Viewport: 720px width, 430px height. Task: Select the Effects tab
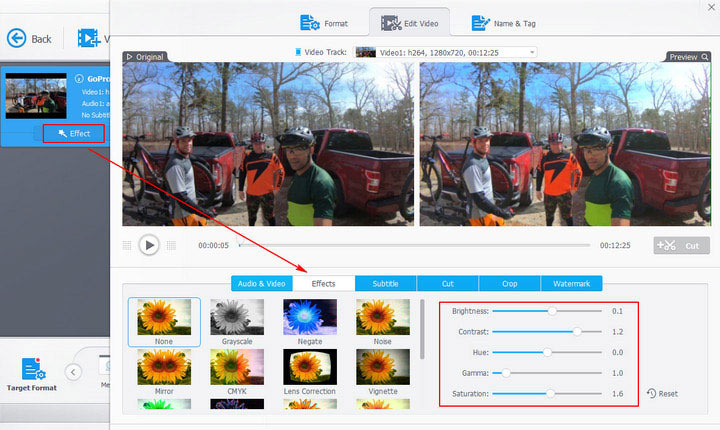(x=324, y=283)
